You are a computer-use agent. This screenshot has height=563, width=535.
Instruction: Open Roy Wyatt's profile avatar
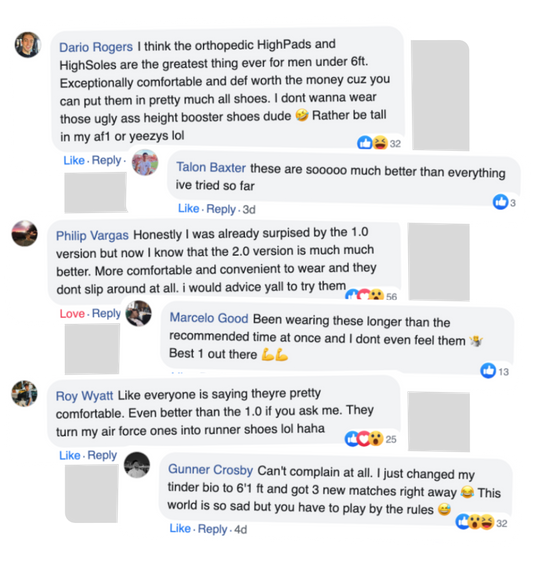24,394
